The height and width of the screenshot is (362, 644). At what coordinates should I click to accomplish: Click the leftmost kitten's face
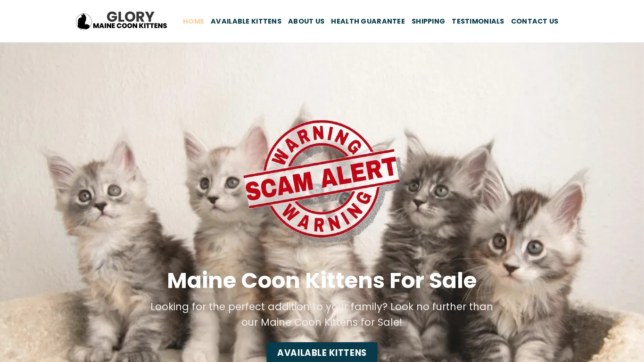point(100,197)
